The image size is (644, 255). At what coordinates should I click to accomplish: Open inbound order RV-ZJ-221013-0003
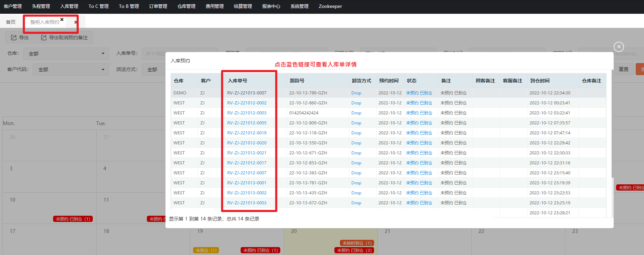(247, 203)
